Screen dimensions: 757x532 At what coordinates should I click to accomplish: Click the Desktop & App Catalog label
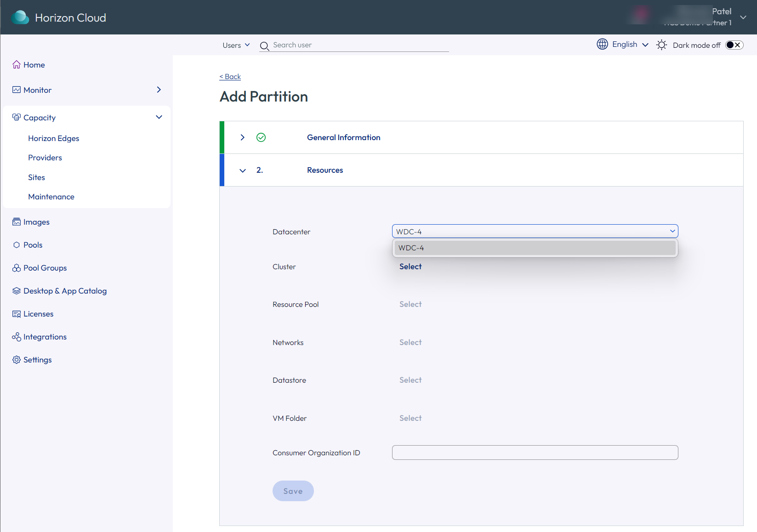(65, 291)
